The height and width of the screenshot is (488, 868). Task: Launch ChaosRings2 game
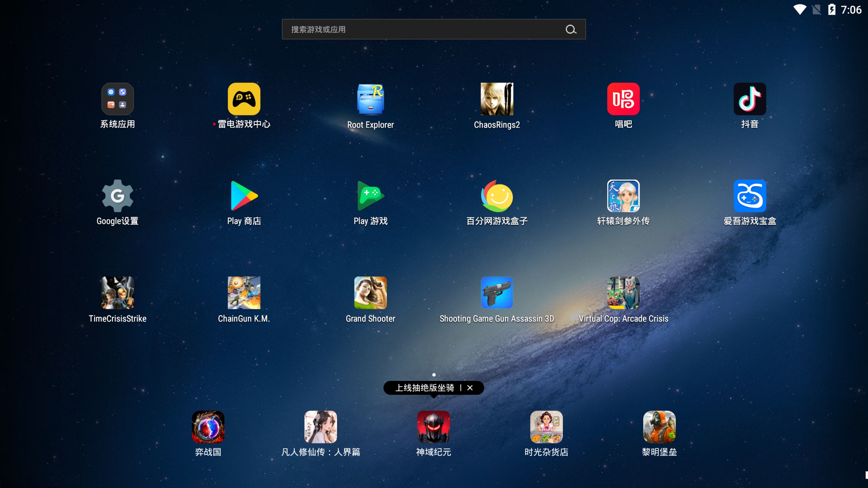[x=497, y=99]
